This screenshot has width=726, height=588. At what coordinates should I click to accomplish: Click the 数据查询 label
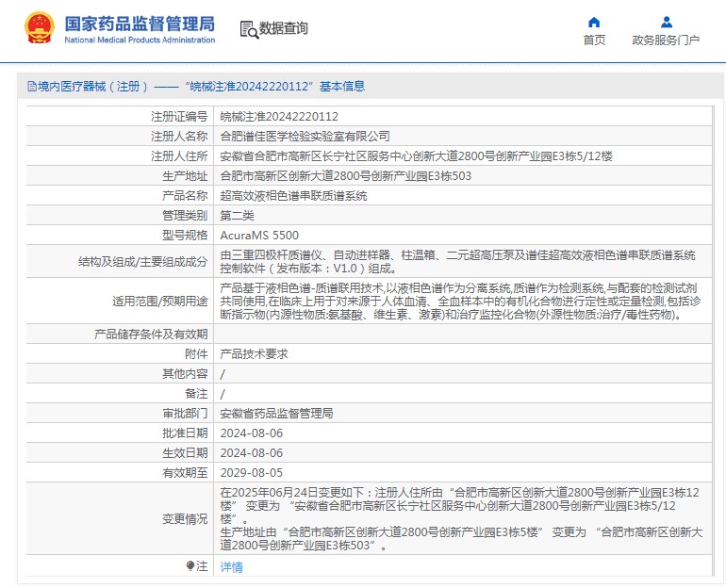pos(284,28)
